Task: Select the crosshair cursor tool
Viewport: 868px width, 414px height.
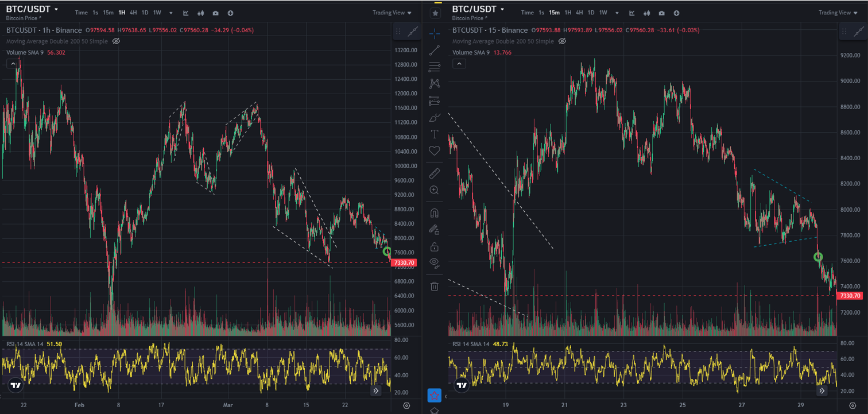Action: [x=435, y=33]
